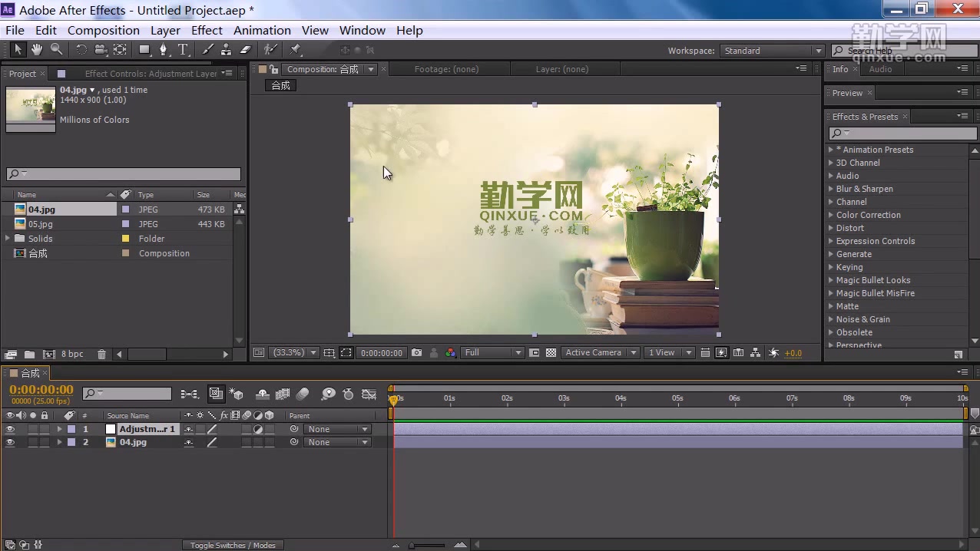Activate the Horizontal Type tool
Viewport: 980px width, 551px height.
click(183, 49)
